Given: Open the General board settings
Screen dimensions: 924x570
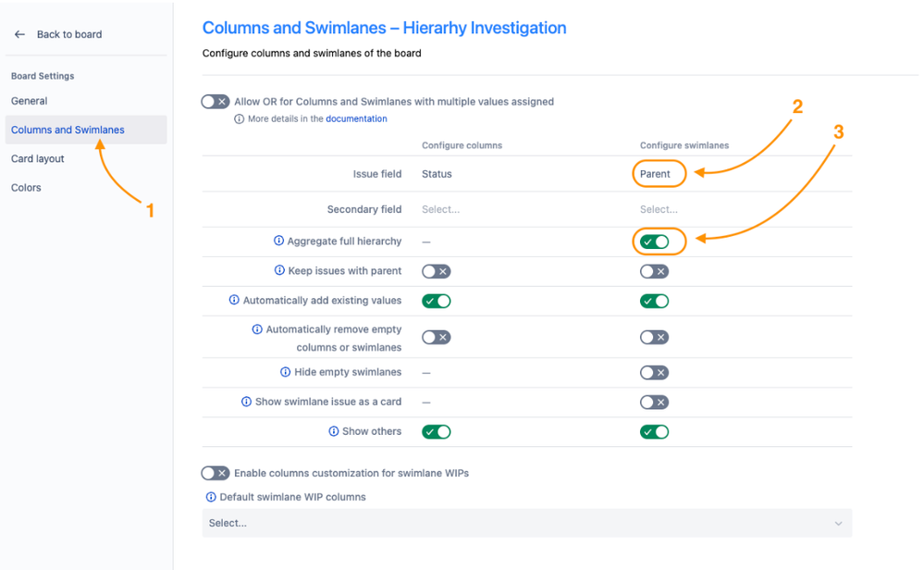Looking at the screenshot, I should coord(30,101).
